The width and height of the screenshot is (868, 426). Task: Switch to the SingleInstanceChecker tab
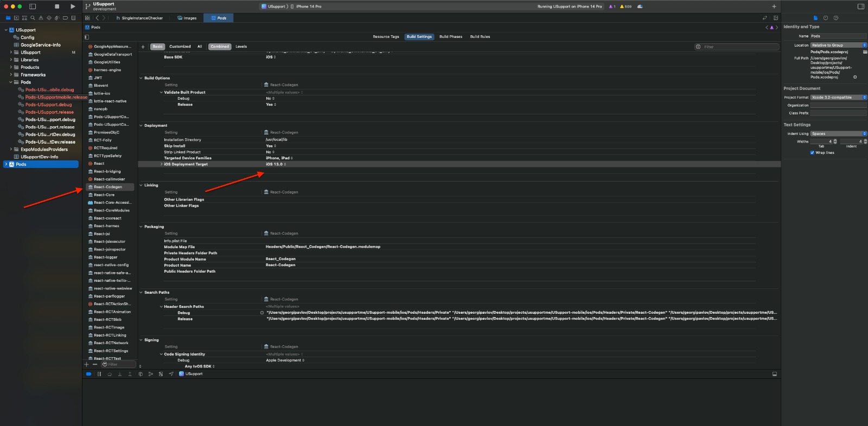point(139,18)
